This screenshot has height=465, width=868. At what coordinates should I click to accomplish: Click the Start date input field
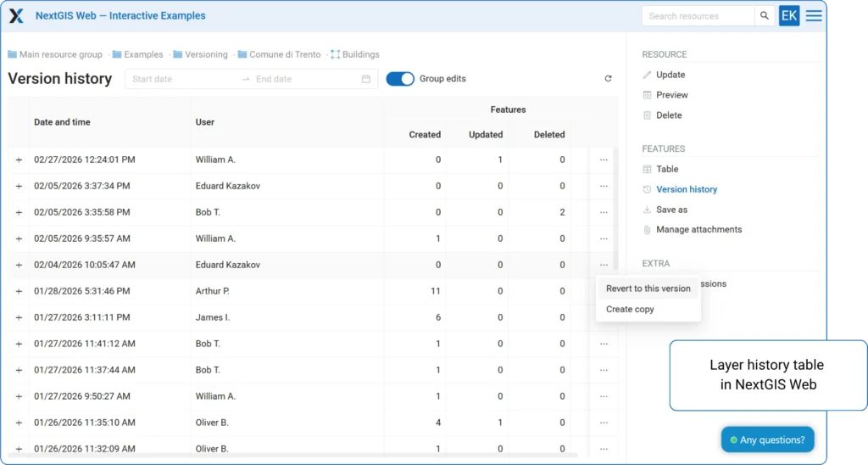(x=182, y=79)
